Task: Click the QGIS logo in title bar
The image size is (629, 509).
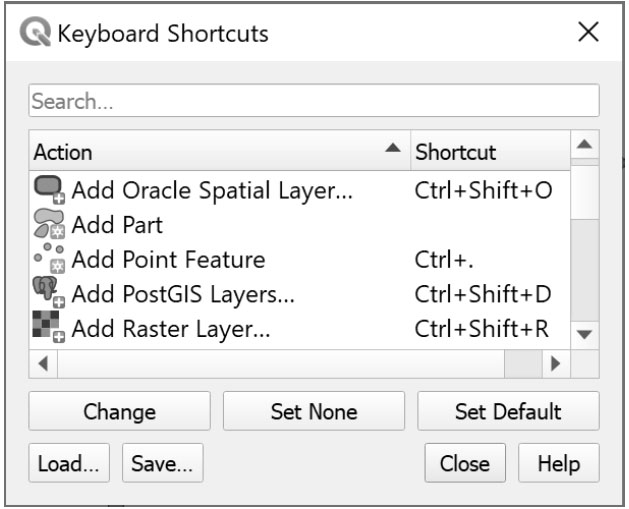Action: click(x=37, y=34)
